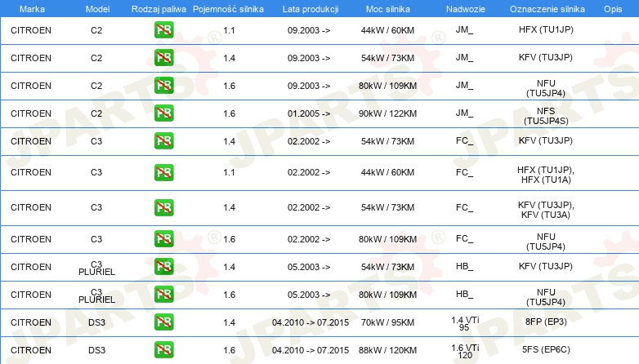Select the HB_ body cell in the 54kW row
Image resolution: width=639 pixels, height=364 pixels.
pos(465,266)
